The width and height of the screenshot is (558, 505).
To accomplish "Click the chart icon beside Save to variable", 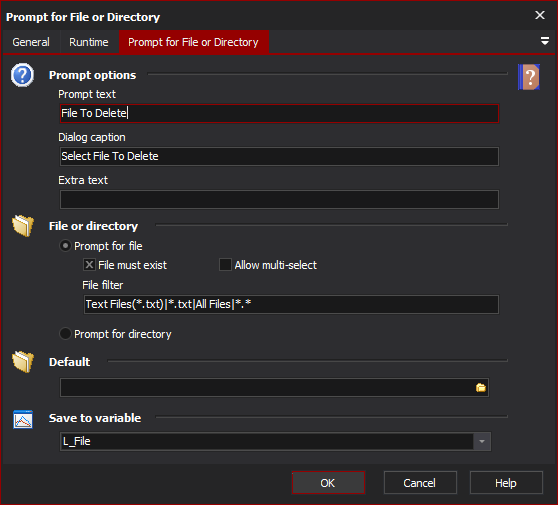I will (x=23, y=419).
